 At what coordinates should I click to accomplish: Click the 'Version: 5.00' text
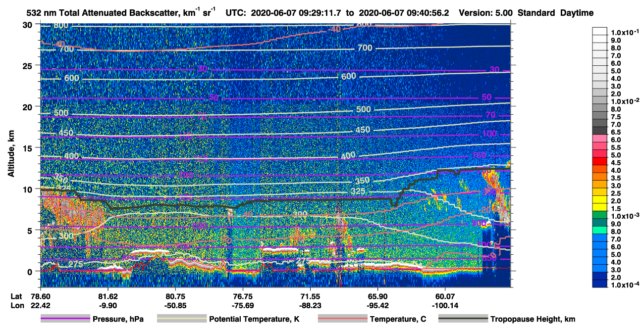486,13
